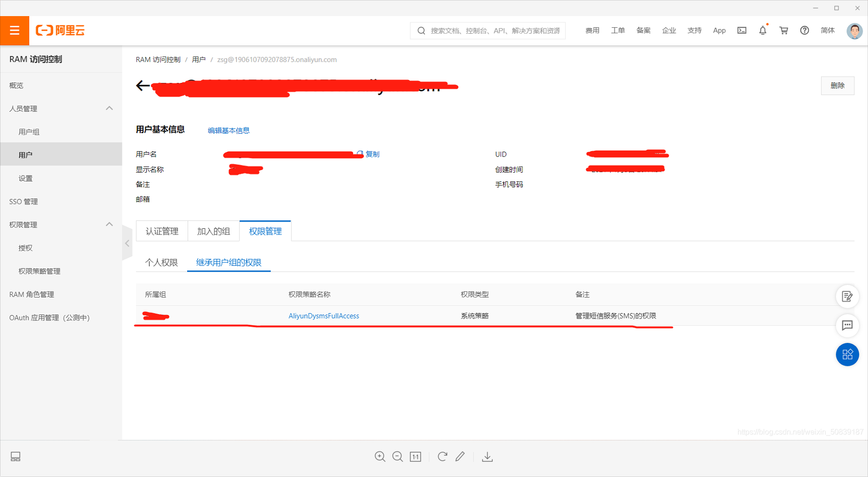
Task: Switch to the 认证管理 tab
Action: click(x=162, y=231)
